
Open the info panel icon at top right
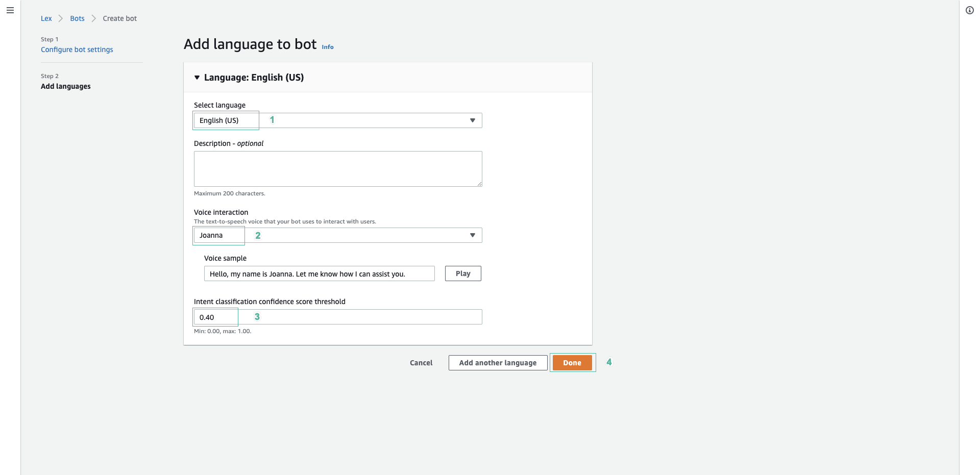point(970,10)
